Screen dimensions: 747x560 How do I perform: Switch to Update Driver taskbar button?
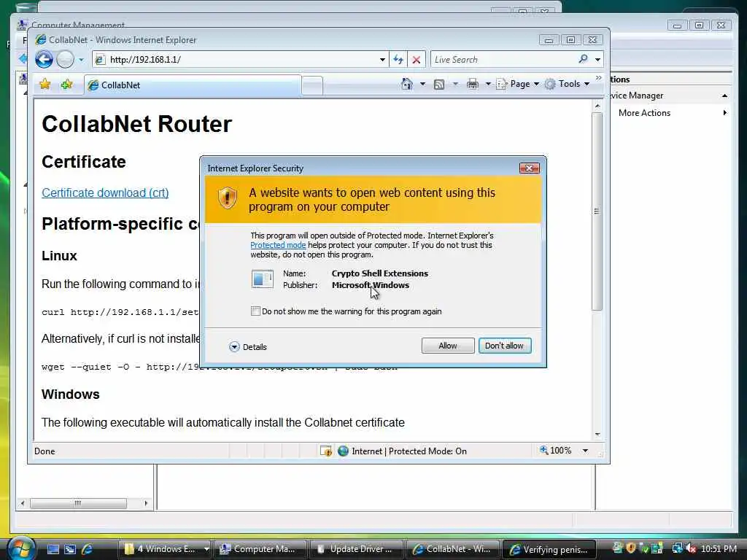click(356, 549)
